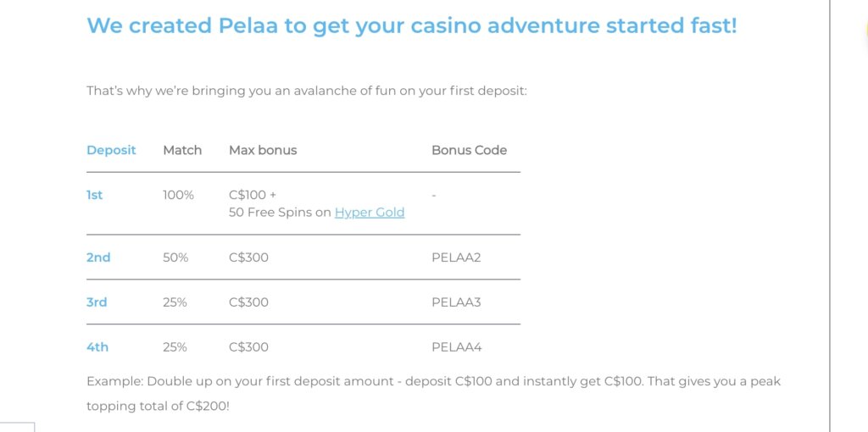Click the C$300 bonus in 2nd row
The image size is (868, 432).
(x=248, y=258)
